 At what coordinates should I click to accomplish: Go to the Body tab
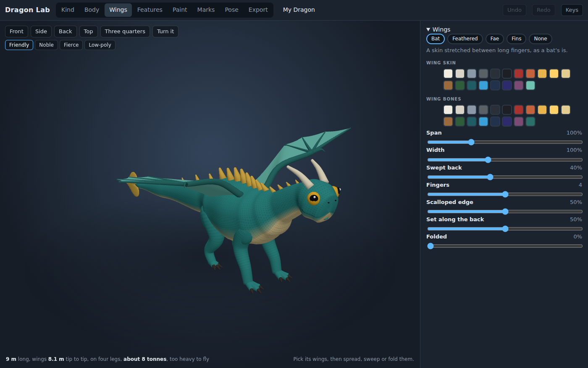92,10
